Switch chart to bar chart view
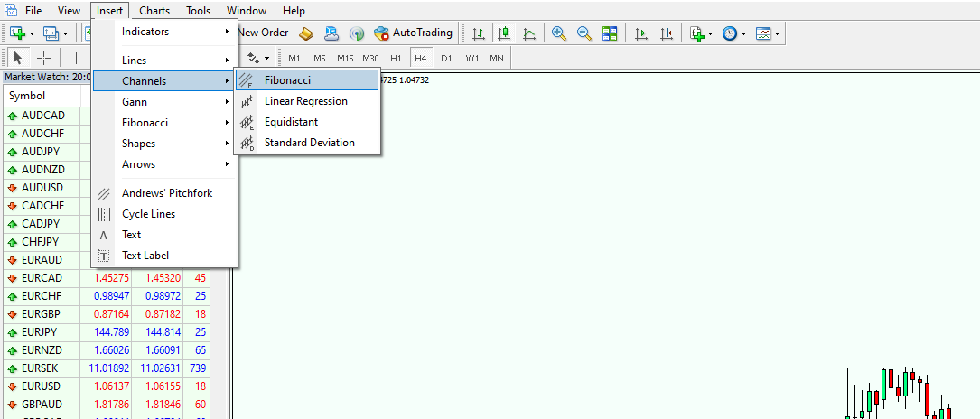980x419 pixels. pyautogui.click(x=479, y=33)
